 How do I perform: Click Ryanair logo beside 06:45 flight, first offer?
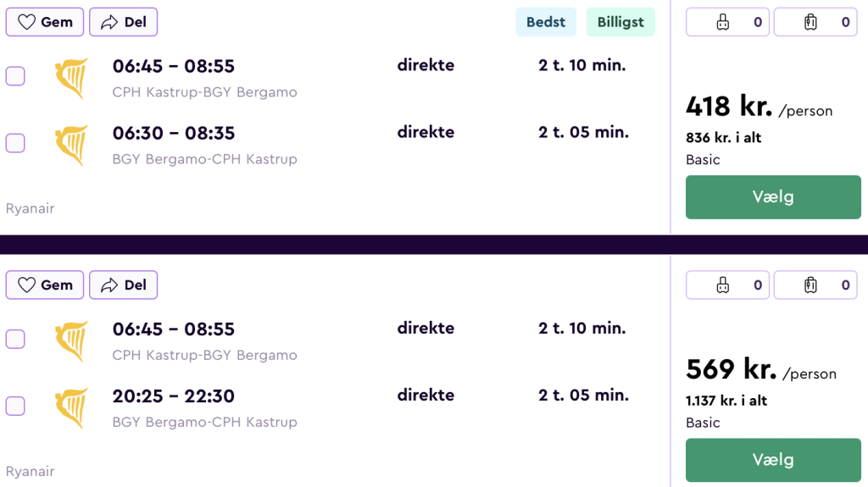click(x=71, y=78)
